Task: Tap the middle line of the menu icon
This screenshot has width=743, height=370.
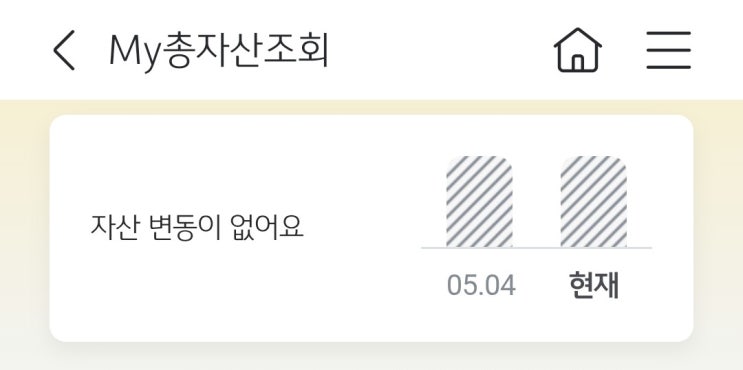Action: coord(669,50)
